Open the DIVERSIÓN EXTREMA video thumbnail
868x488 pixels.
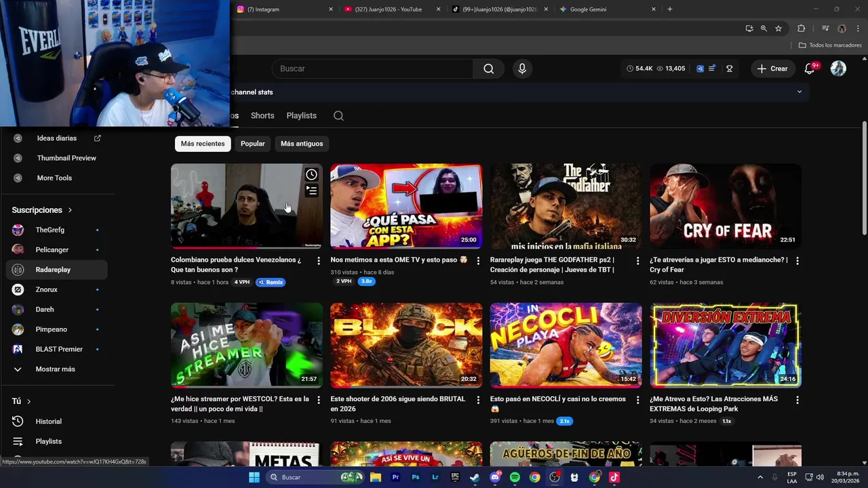tap(726, 346)
